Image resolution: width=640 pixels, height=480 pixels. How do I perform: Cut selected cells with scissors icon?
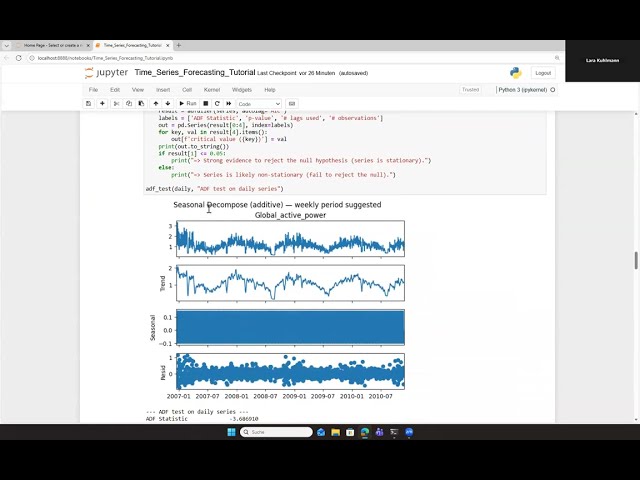click(116, 104)
